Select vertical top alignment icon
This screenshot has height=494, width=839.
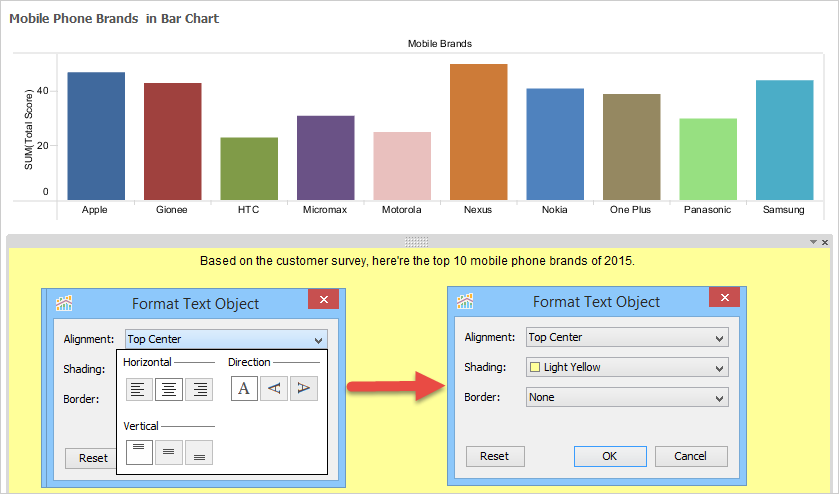[139, 452]
